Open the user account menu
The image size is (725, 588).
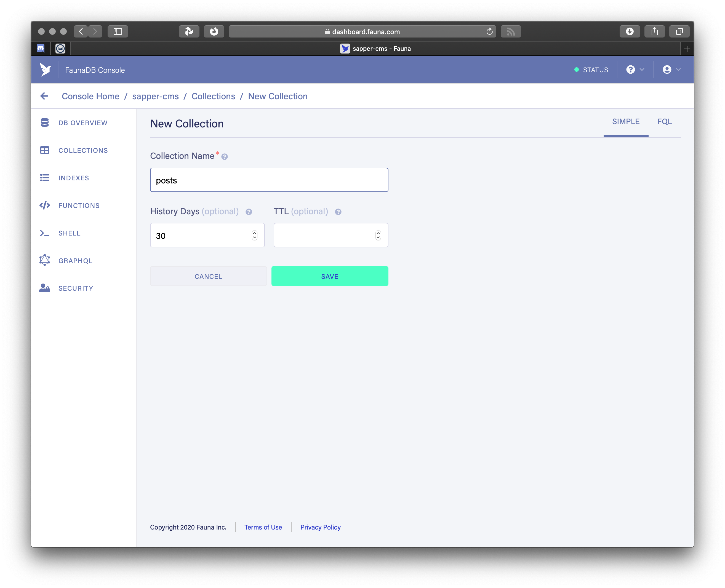671,70
